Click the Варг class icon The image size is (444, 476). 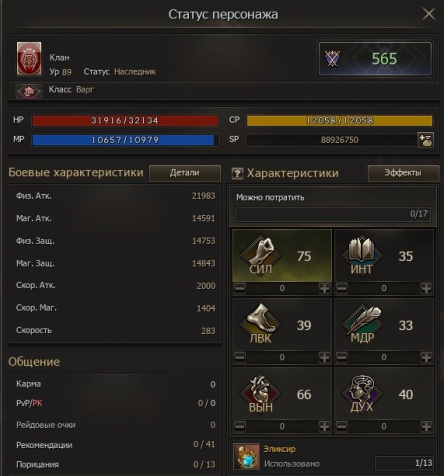click(x=29, y=91)
